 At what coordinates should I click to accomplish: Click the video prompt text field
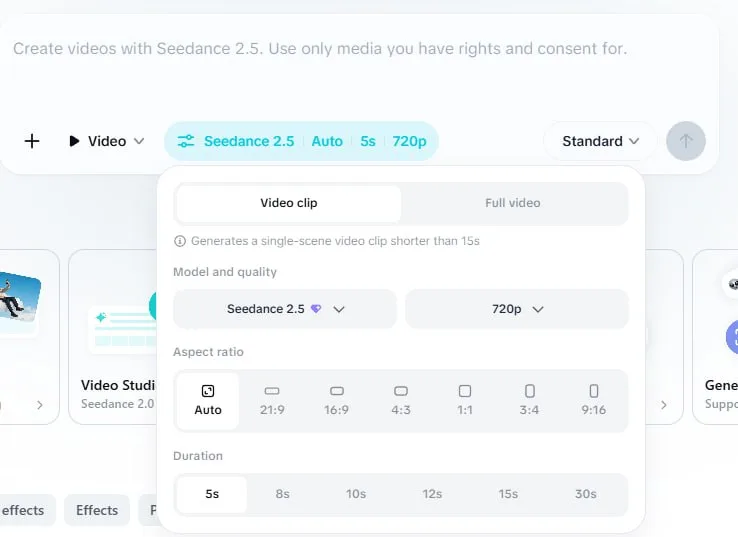[358, 66]
